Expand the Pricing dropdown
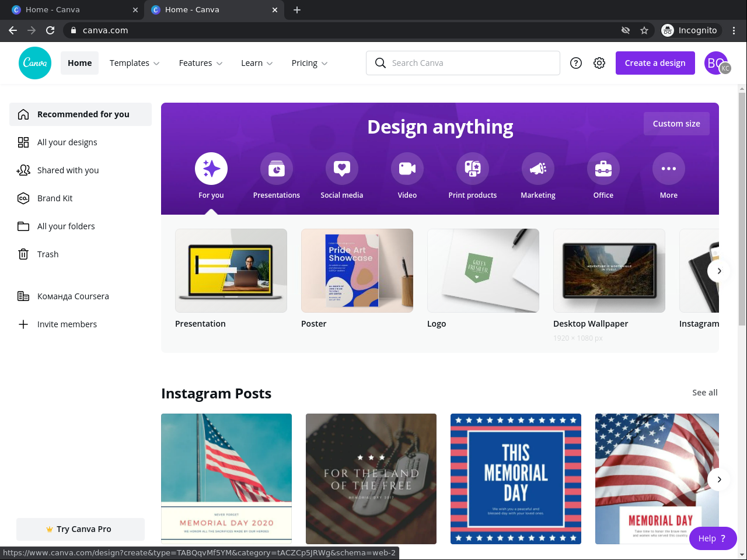747x560 pixels. [309, 63]
